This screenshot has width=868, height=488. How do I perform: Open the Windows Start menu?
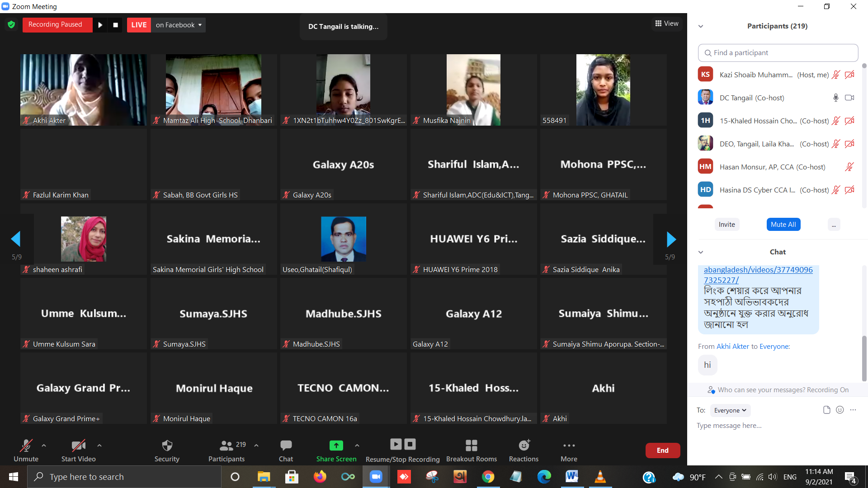pyautogui.click(x=13, y=477)
